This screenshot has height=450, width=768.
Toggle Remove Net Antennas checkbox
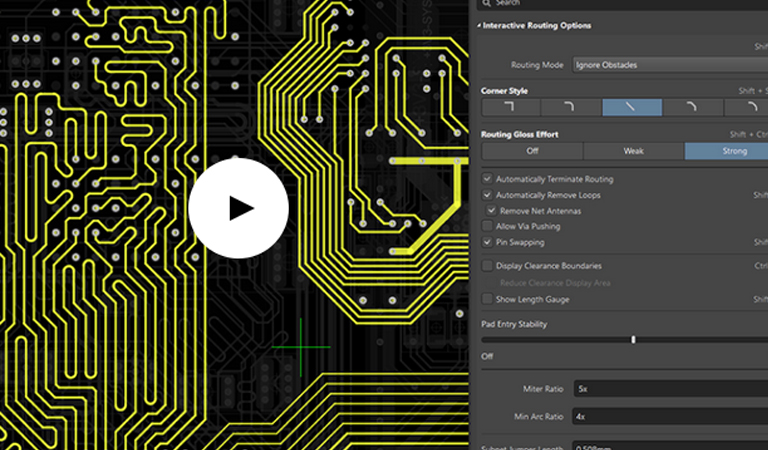click(x=491, y=211)
